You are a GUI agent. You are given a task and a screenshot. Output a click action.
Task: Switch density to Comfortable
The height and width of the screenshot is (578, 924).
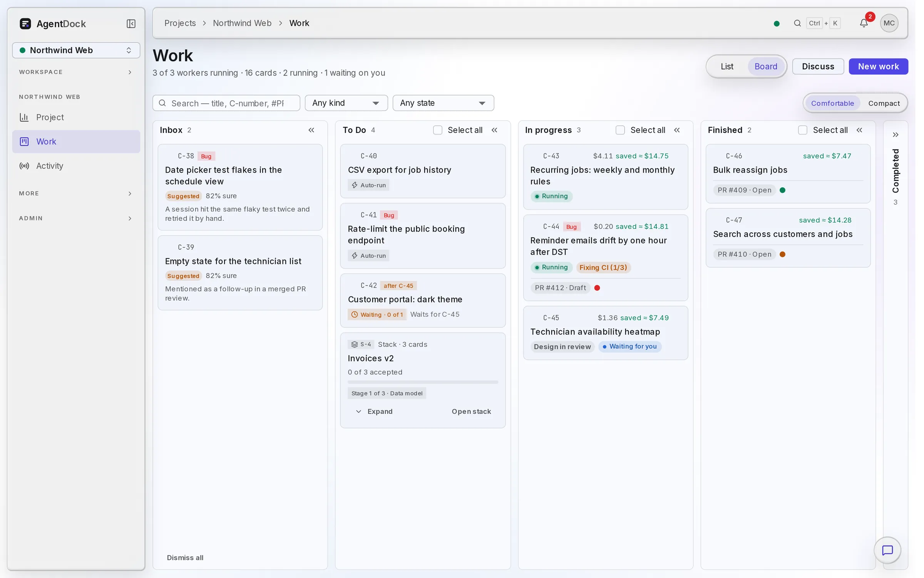click(x=832, y=103)
